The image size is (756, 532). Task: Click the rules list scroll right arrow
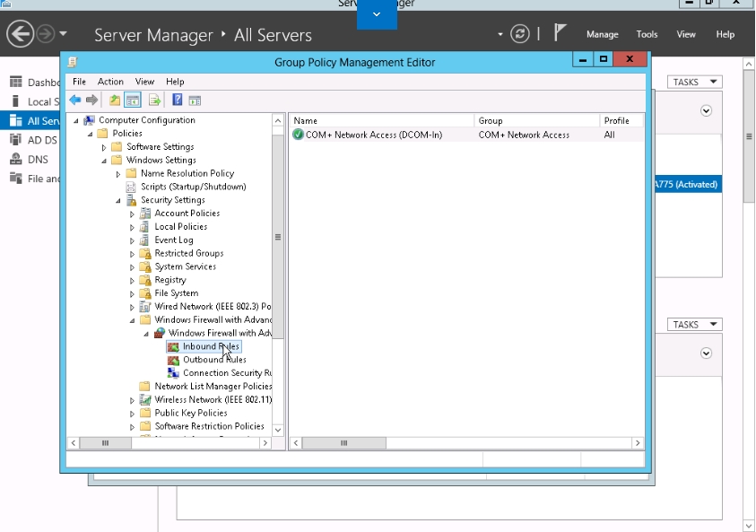tap(638, 443)
